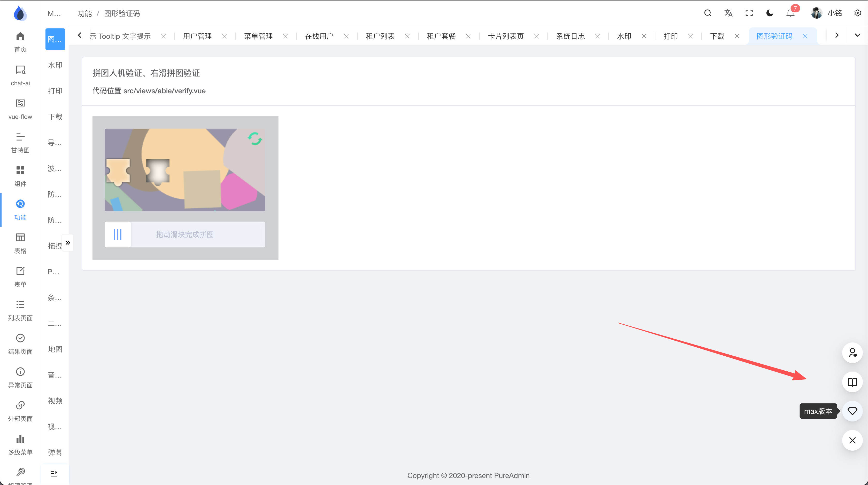Close the 用户管理 tab

click(x=224, y=36)
